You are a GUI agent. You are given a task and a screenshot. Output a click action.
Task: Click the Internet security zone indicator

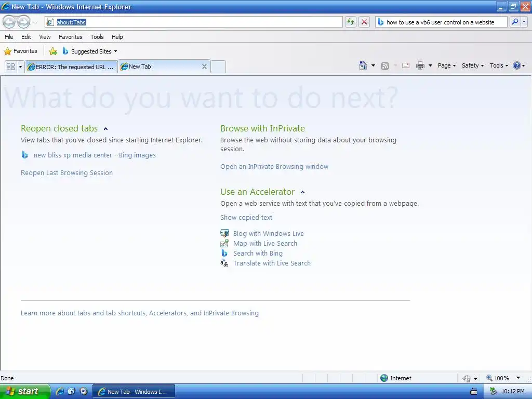coord(395,378)
